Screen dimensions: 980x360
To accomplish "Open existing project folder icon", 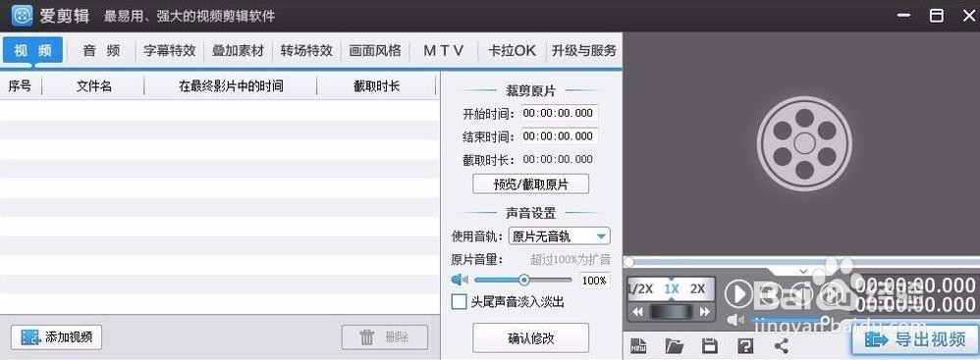I will 674,345.
